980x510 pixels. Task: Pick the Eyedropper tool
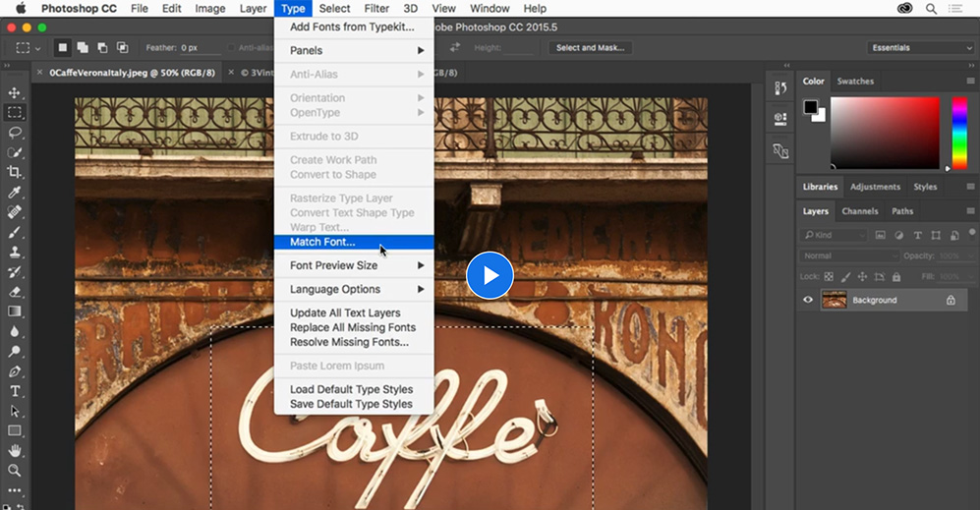(x=15, y=192)
